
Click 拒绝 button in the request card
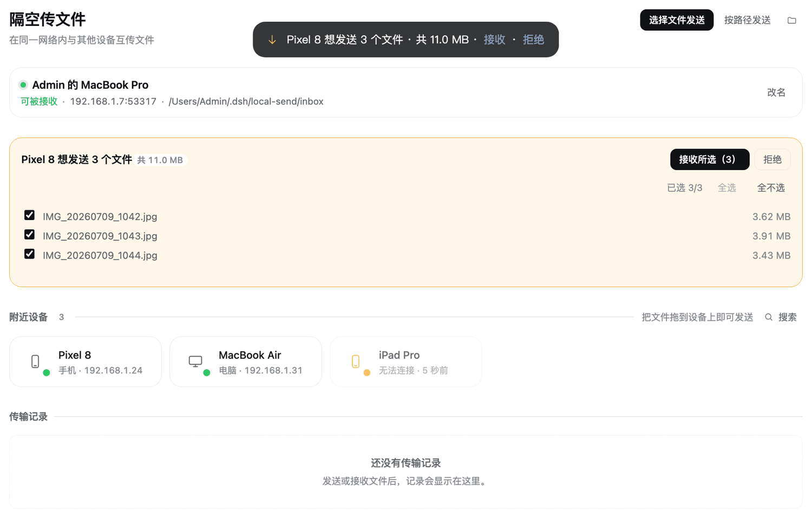click(772, 159)
